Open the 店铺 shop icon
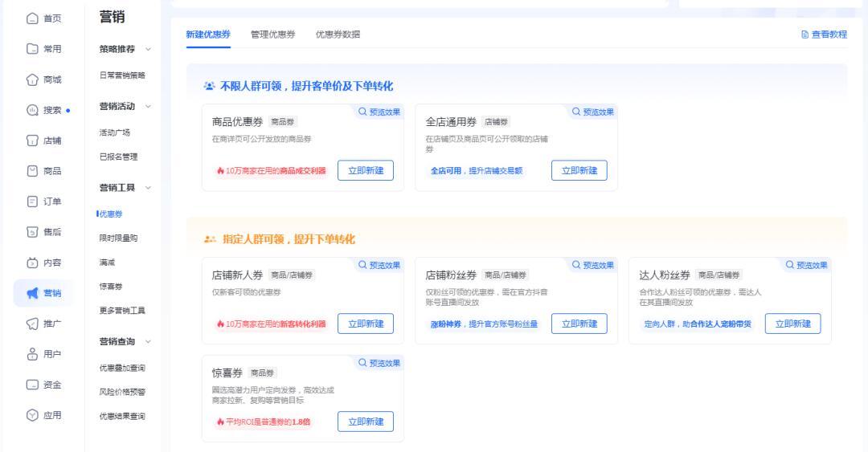The image size is (868, 452). (x=33, y=140)
